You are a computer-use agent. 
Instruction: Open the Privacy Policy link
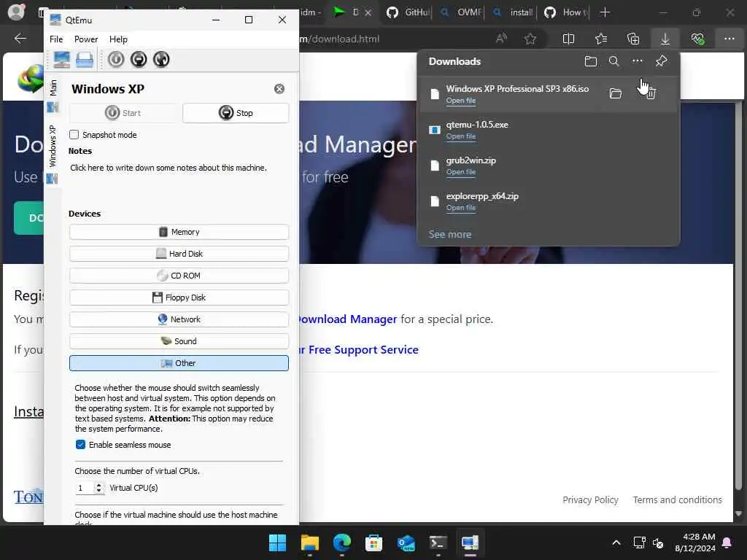(x=590, y=500)
